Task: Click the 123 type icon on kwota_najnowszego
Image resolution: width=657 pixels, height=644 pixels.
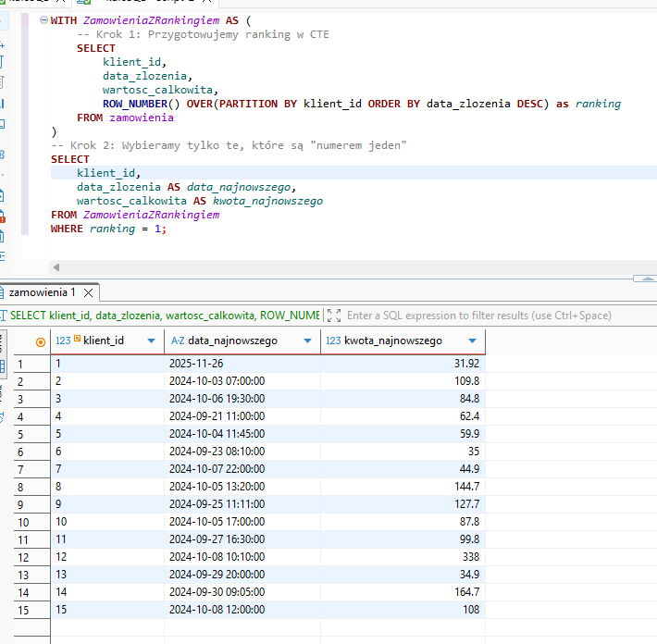Action: coord(333,341)
